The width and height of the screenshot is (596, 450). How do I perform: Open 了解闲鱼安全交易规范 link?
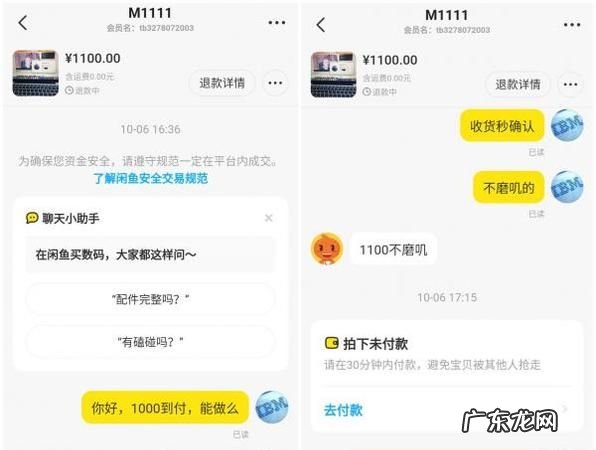point(151,178)
